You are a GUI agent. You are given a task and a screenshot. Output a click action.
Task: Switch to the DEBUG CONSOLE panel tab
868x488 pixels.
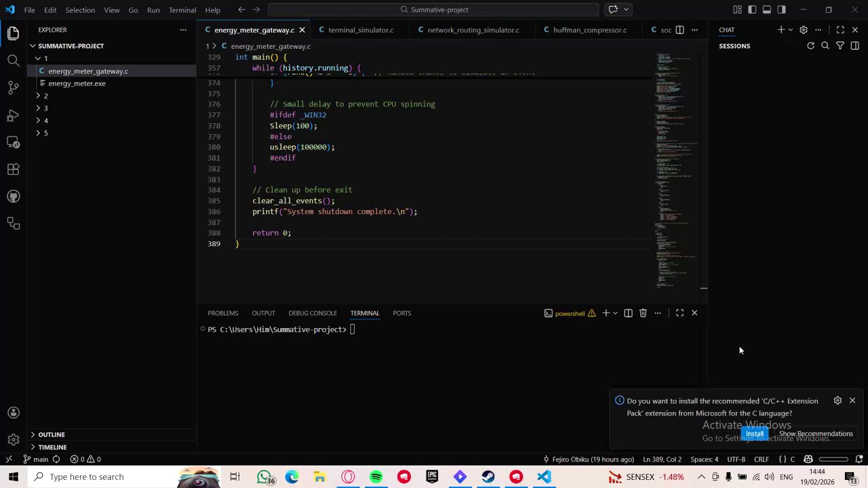(313, 313)
